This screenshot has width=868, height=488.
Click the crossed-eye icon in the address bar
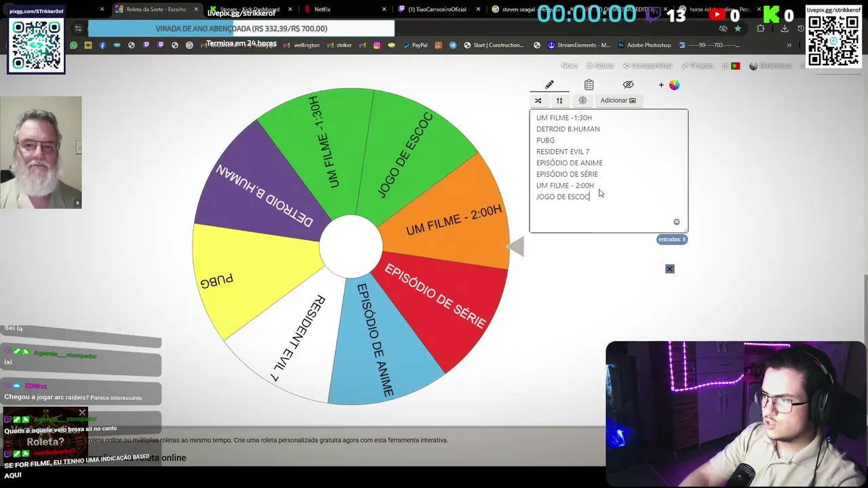tap(723, 28)
